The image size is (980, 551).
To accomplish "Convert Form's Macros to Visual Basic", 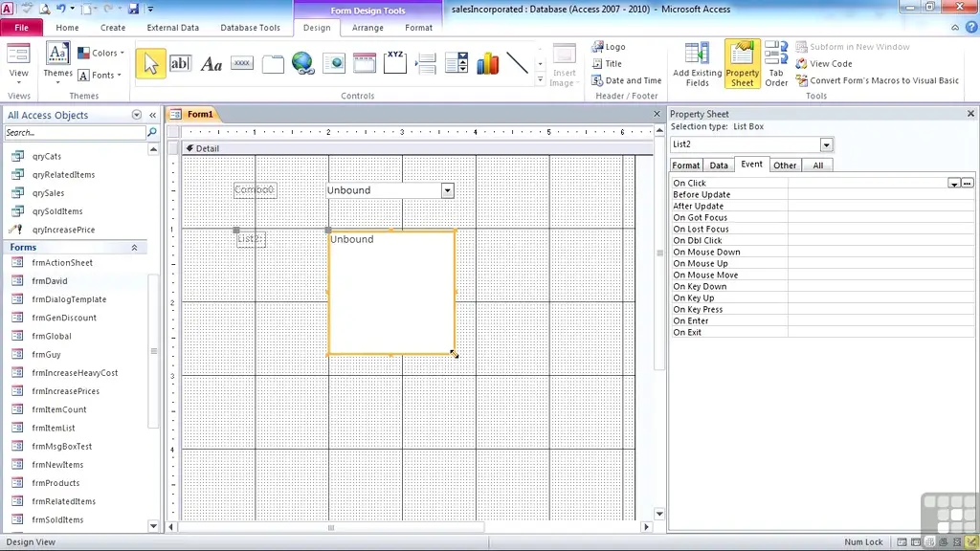I will point(877,80).
